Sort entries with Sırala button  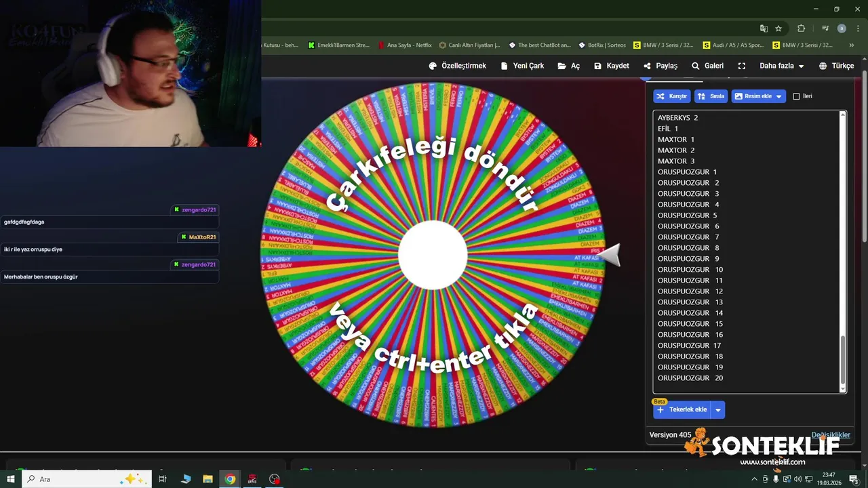(x=711, y=96)
